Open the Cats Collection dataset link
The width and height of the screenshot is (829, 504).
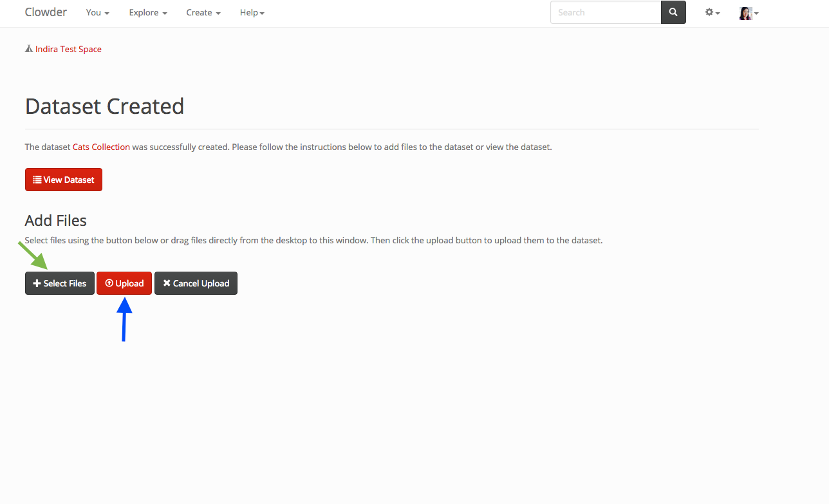[x=101, y=147]
